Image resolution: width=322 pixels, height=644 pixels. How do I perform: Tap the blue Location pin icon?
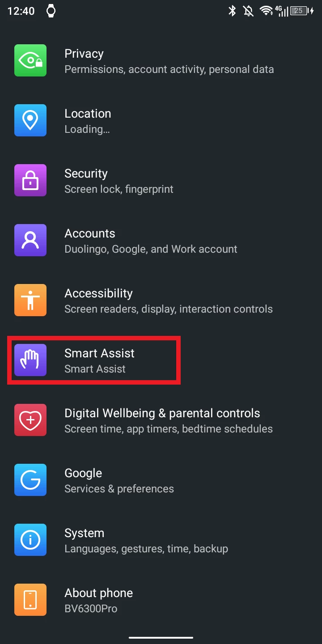[30, 120]
